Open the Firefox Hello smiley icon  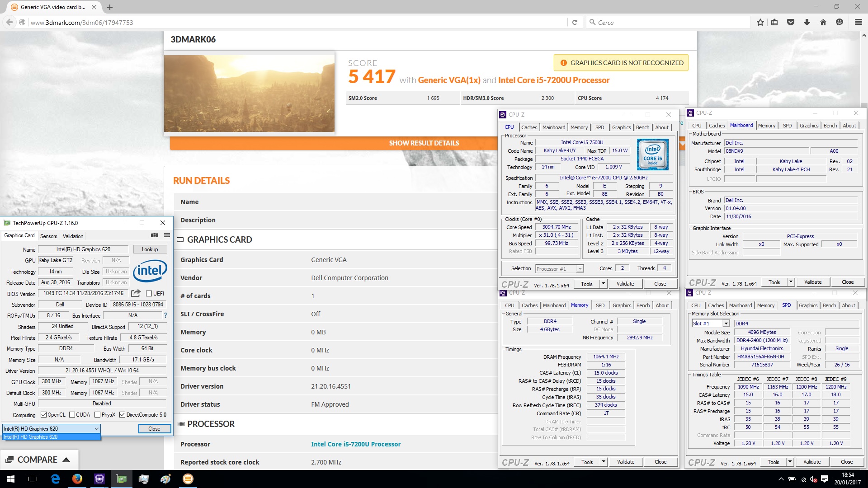[840, 22]
